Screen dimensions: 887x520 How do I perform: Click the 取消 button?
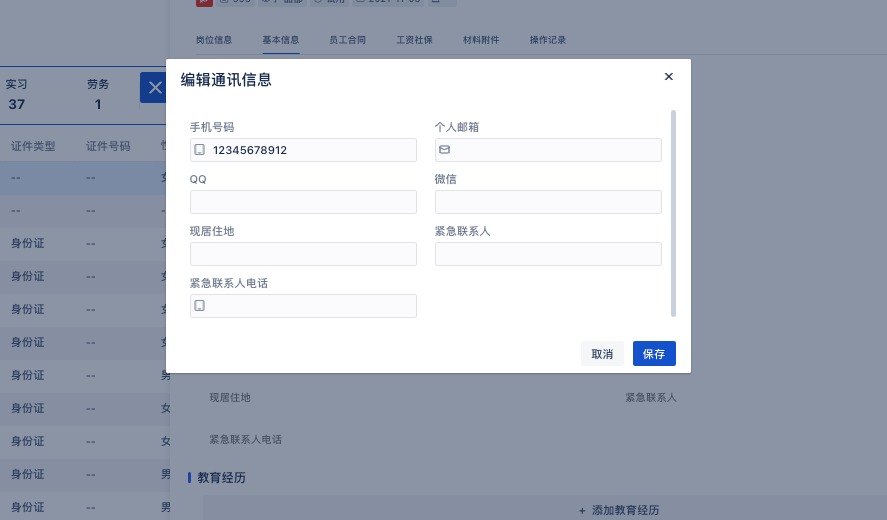click(602, 354)
